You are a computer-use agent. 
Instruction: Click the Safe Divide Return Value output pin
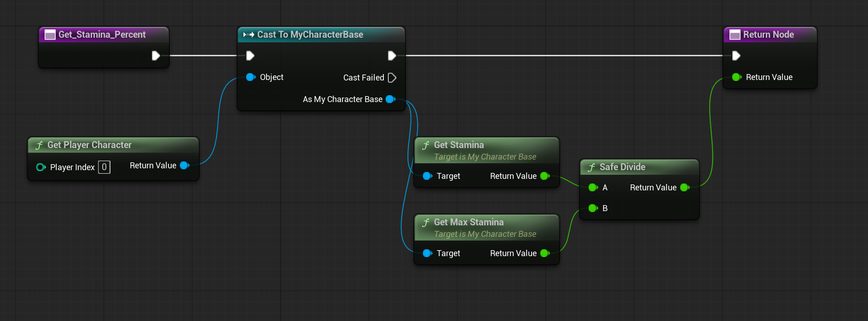[x=685, y=187]
